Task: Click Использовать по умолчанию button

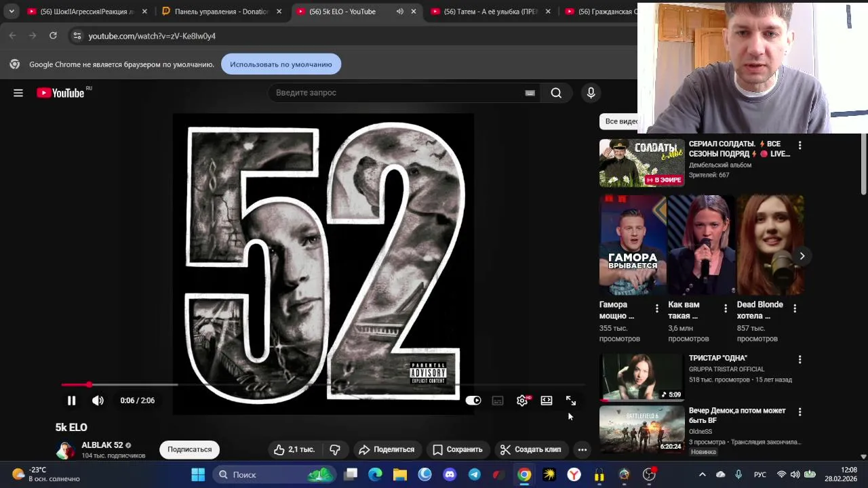Action: 281,64
